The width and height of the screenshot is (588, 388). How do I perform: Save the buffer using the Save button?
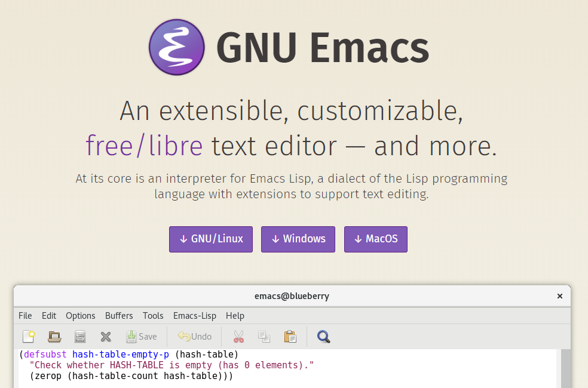click(x=142, y=336)
